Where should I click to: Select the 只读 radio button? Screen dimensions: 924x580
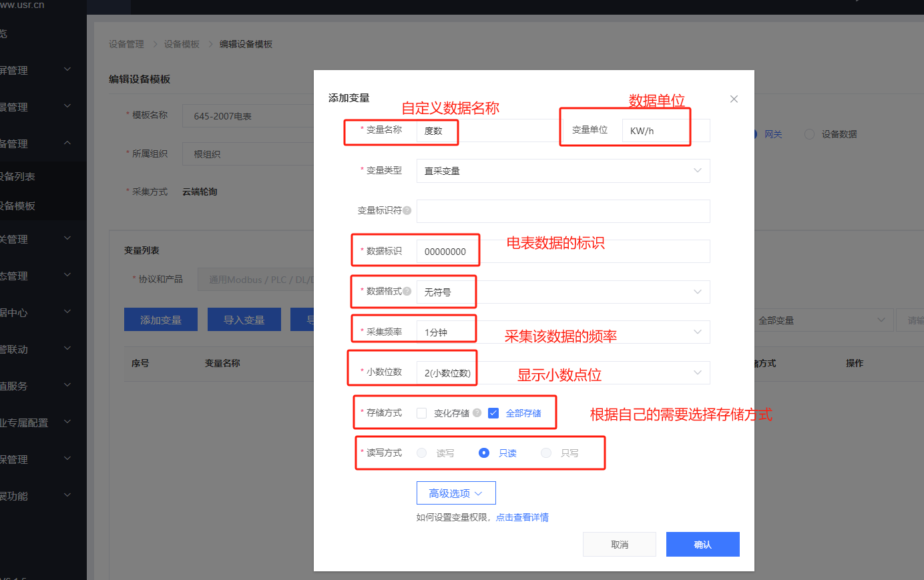484,453
